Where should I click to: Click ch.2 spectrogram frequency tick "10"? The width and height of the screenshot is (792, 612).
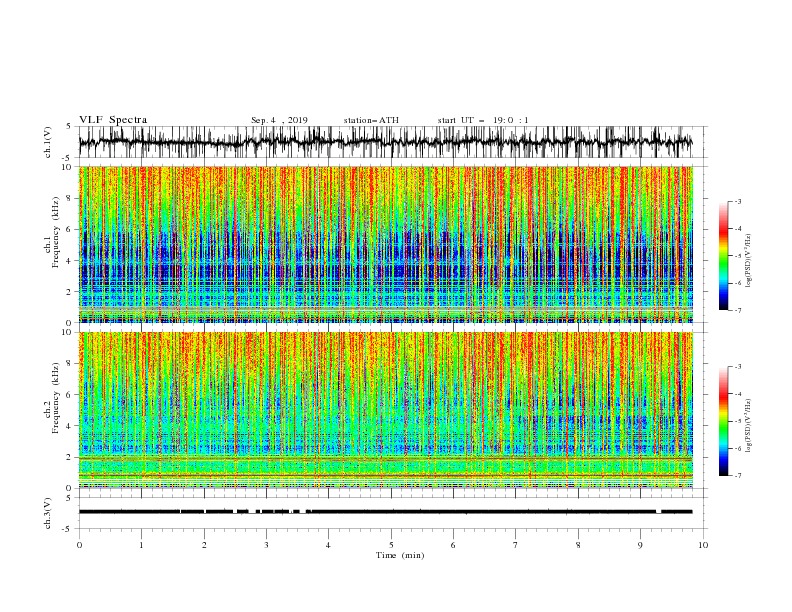(68, 332)
